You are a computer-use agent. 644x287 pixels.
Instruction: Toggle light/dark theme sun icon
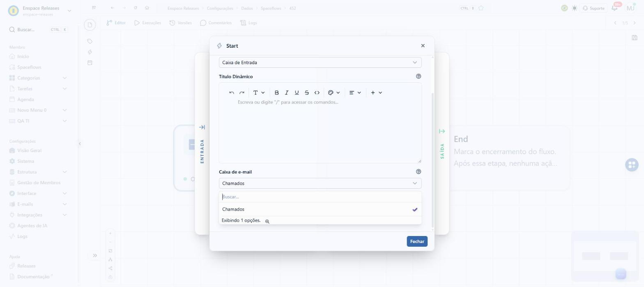[574, 8]
